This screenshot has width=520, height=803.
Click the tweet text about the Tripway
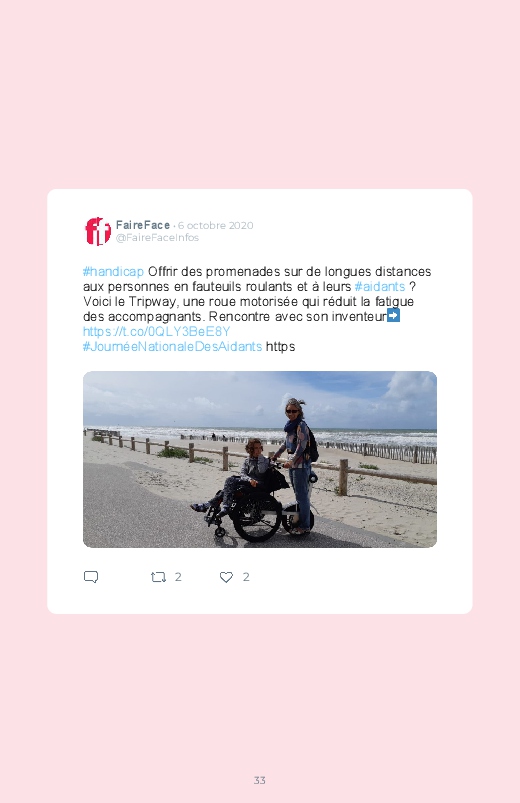[257, 294]
